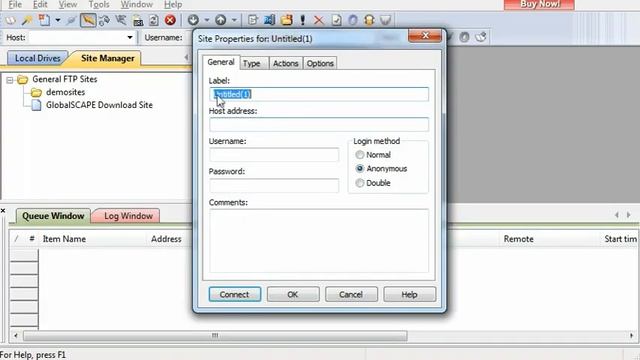Click the left pane collapse arrow near Site Manager tab

click(186, 58)
